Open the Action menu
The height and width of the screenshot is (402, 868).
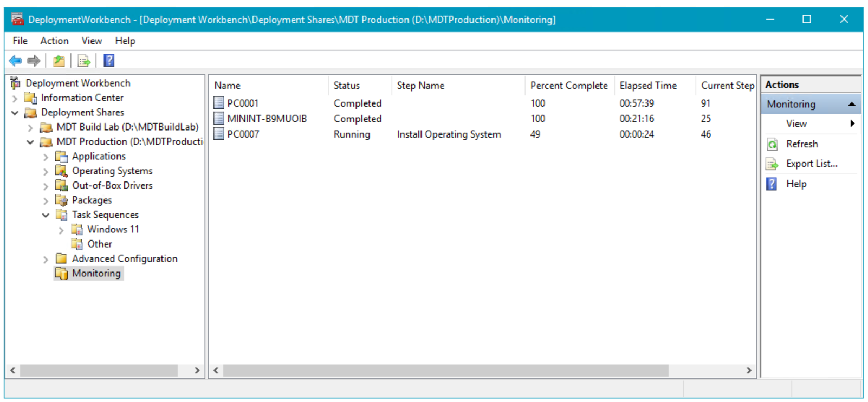tap(54, 41)
